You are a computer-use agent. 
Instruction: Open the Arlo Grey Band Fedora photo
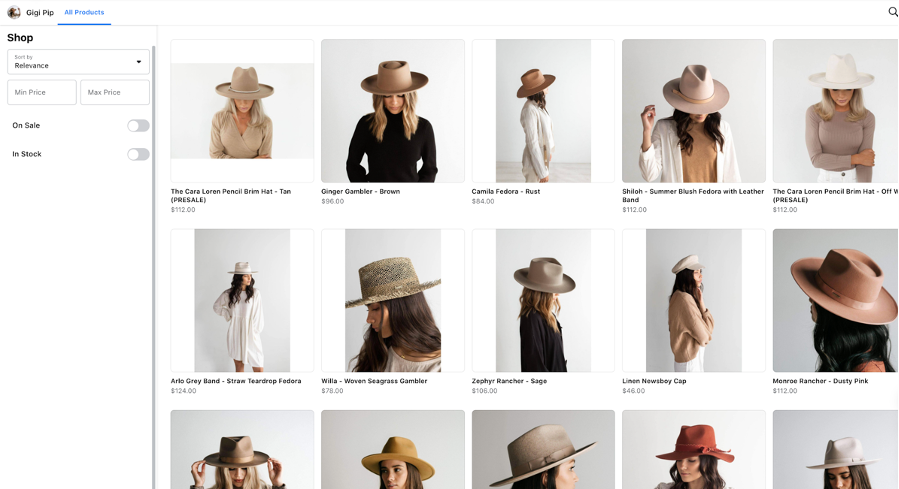point(242,300)
